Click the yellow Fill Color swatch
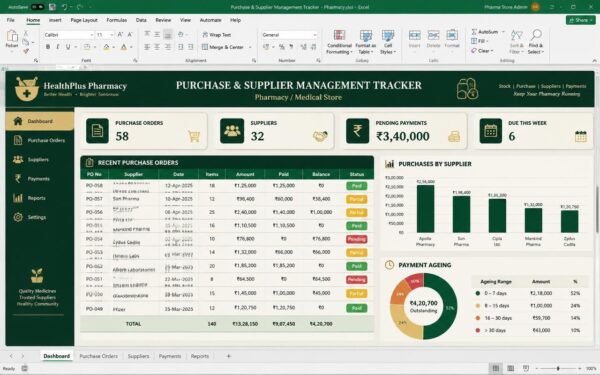The width and height of the screenshot is (600, 375). coord(106,47)
